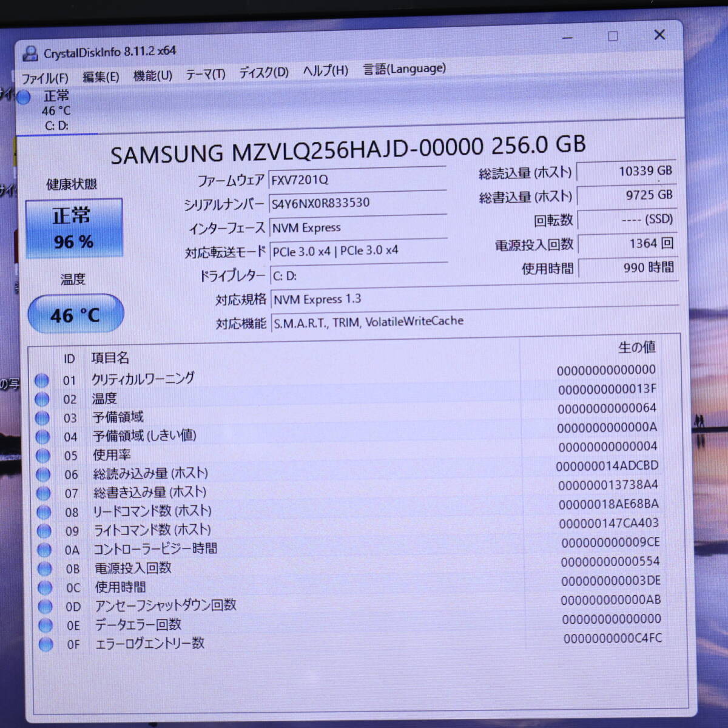Click the total host reads value 10339 GB
The image size is (728, 728).
pos(626,172)
